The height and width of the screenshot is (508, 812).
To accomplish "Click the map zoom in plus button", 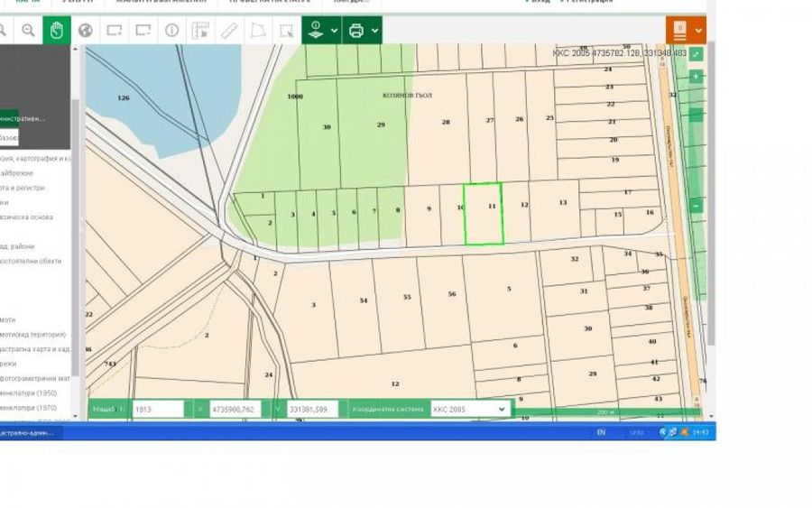I will coord(696,77).
